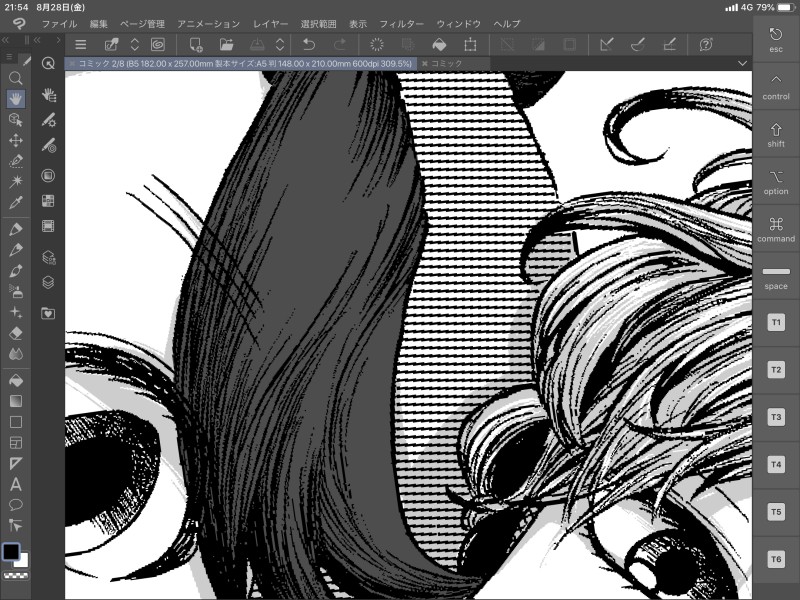Select the Eyedropper tool
This screenshot has height=600, width=800.
[16, 203]
